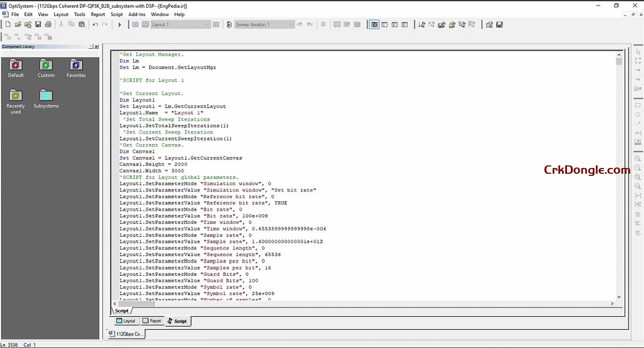Select the Zoom In tool
The width and height of the screenshot is (644, 348).
coord(638,158)
